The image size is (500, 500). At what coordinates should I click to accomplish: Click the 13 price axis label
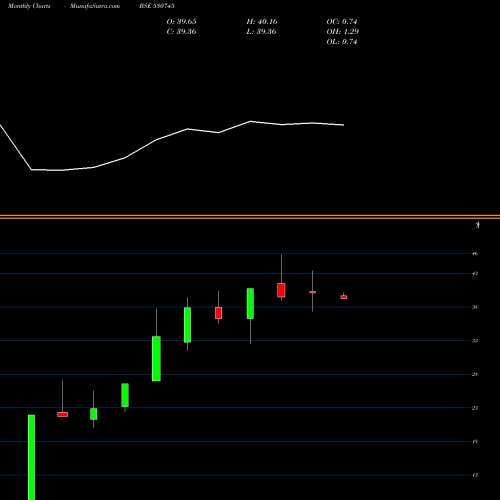click(x=475, y=475)
